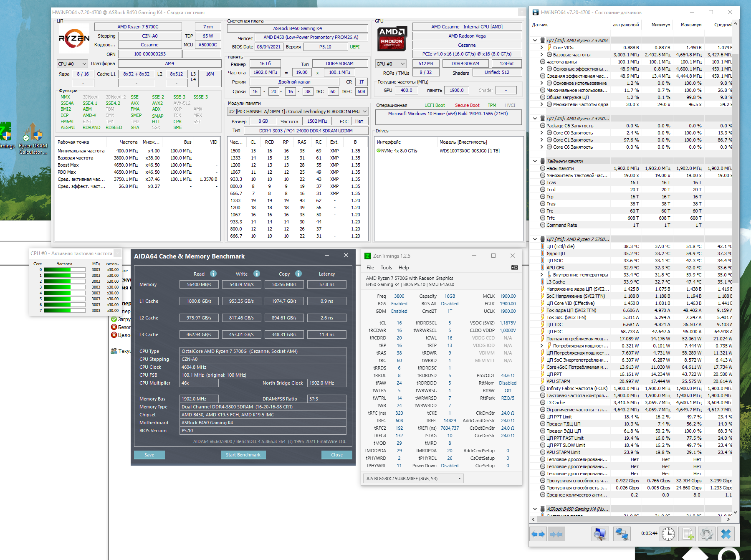Click the red X icon beside 'Безо'
The height and width of the screenshot is (560, 751).
point(114,327)
